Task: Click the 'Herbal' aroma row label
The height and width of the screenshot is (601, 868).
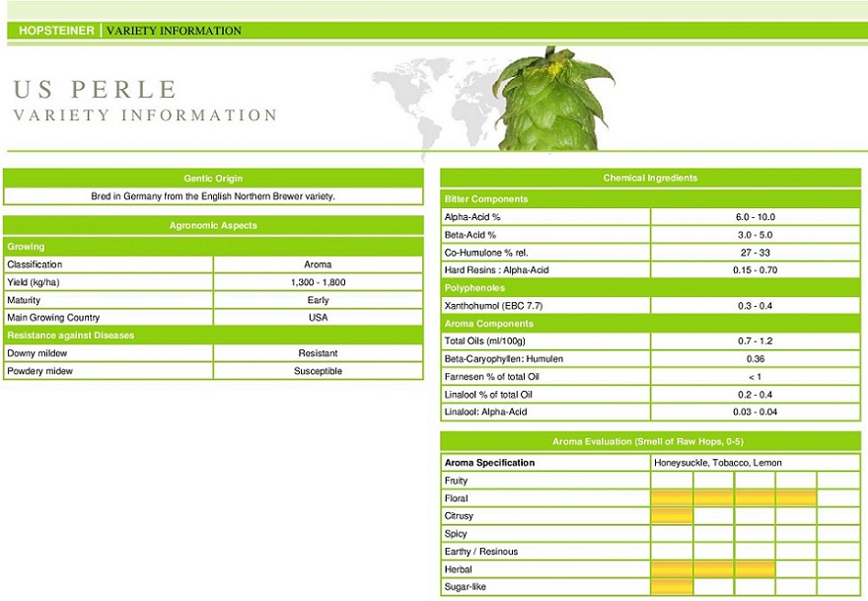Action: coord(458,568)
